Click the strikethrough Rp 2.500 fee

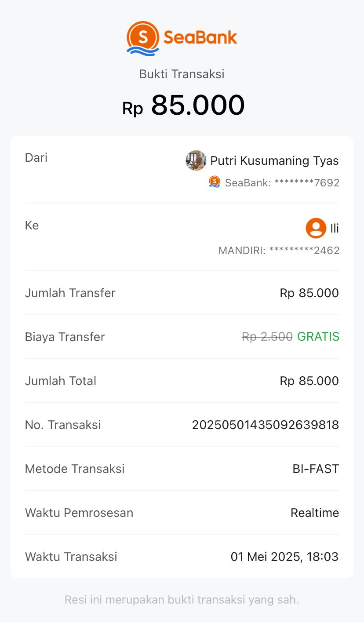[267, 337]
